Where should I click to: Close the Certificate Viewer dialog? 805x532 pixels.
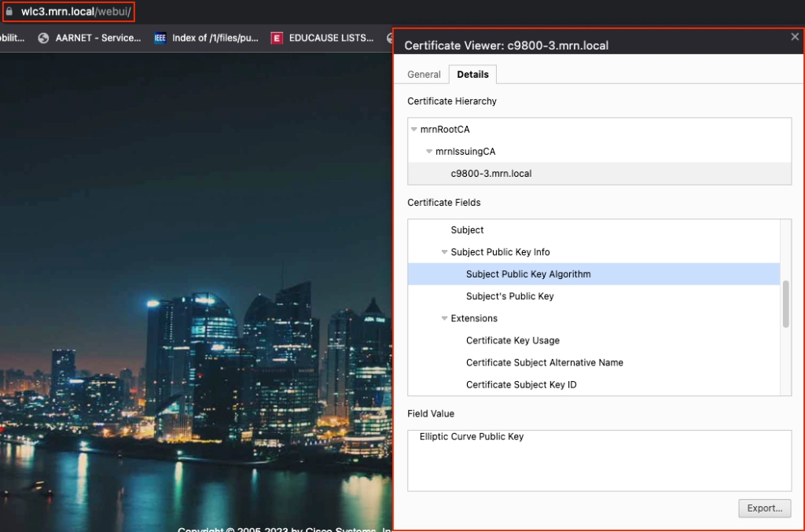tap(795, 37)
